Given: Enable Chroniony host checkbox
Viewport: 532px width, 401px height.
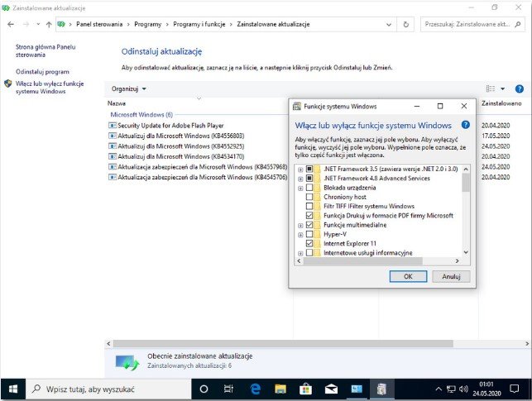Looking at the screenshot, I should [x=309, y=197].
